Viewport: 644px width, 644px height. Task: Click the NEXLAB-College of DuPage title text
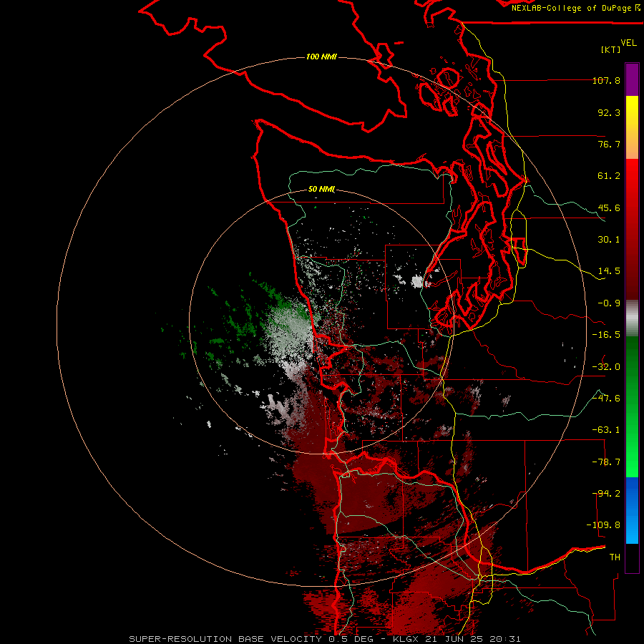pos(575,8)
